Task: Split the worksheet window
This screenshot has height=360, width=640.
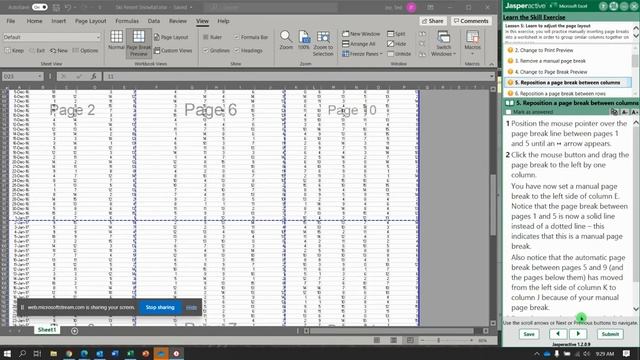Action: click(396, 34)
